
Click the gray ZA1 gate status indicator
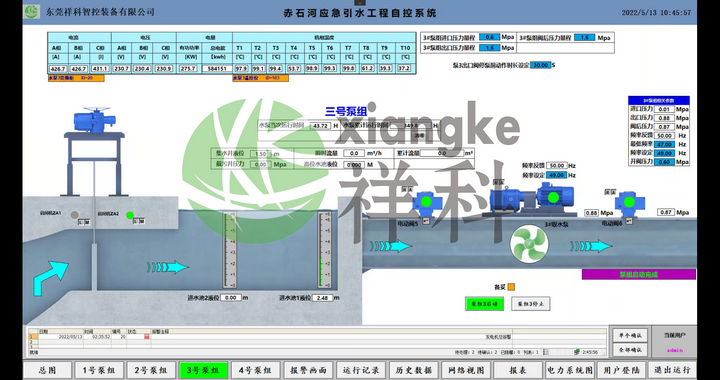click(x=74, y=214)
